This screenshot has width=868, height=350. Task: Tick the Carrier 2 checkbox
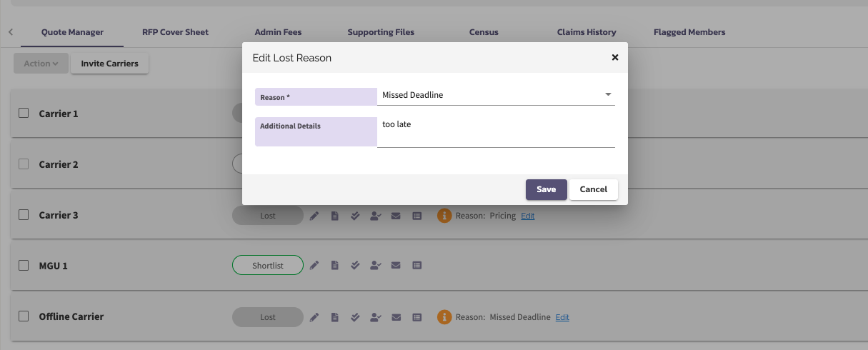pyautogui.click(x=24, y=164)
